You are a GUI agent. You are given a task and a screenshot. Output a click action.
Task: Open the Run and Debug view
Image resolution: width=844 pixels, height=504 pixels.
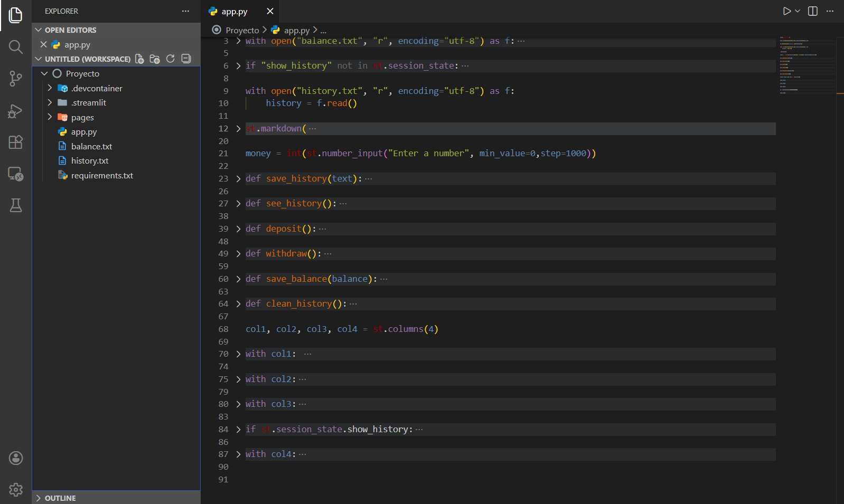[x=16, y=111]
